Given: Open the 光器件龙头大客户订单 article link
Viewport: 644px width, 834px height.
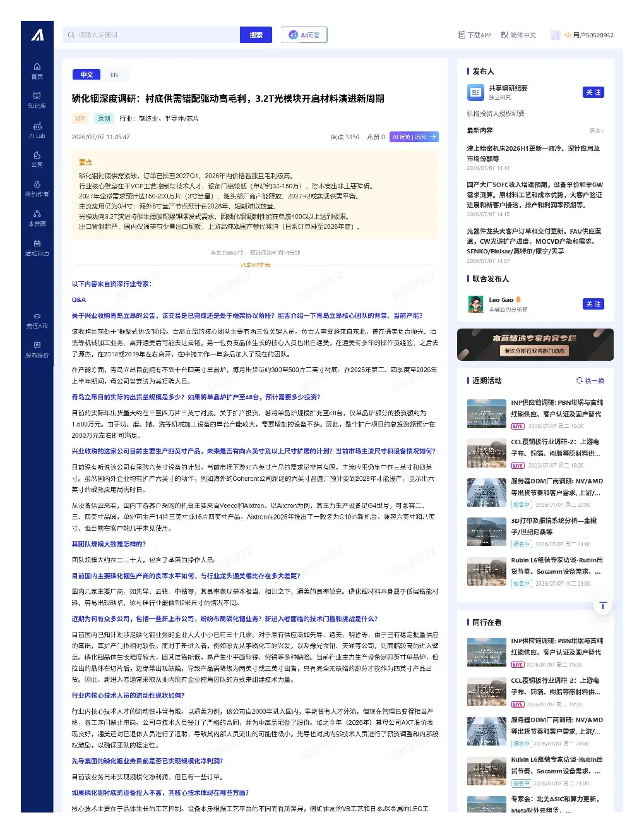Looking at the screenshot, I should coord(534,241).
